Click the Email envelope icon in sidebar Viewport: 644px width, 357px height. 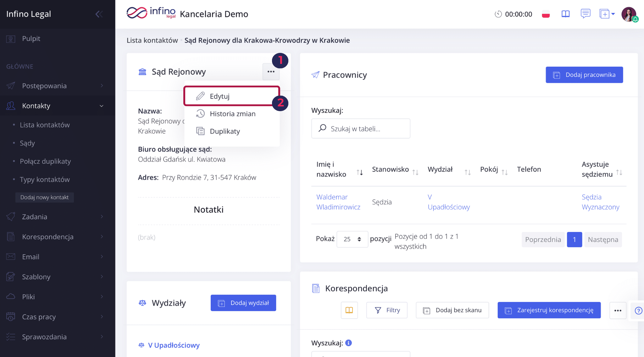click(11, 257)
